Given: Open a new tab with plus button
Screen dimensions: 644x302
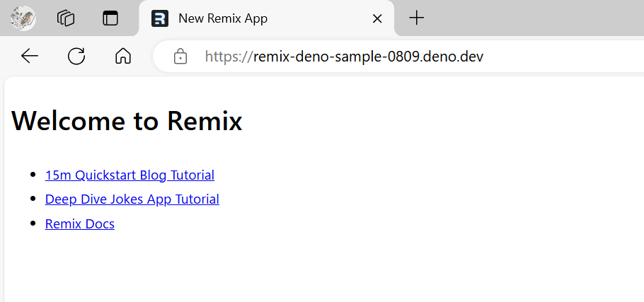Looking at the screenshot, I should click(416, 18).
